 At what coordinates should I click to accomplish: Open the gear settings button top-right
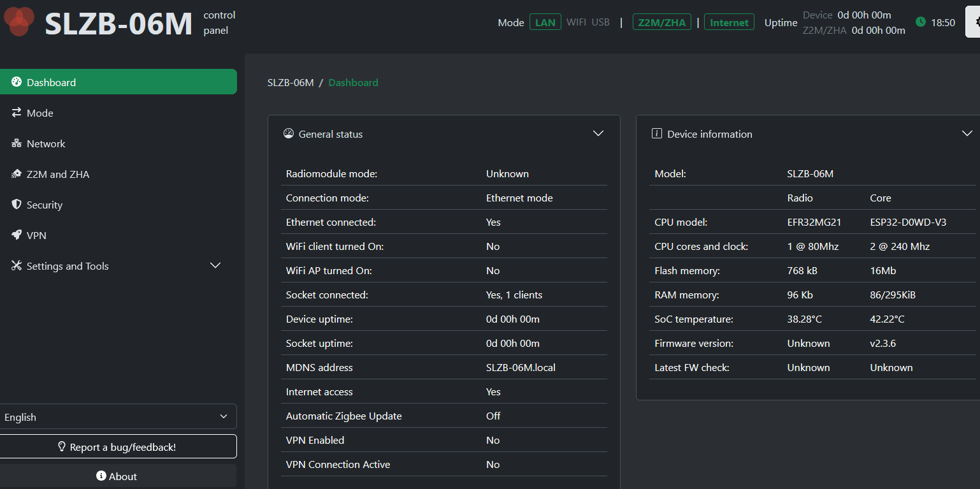[974, 22]
